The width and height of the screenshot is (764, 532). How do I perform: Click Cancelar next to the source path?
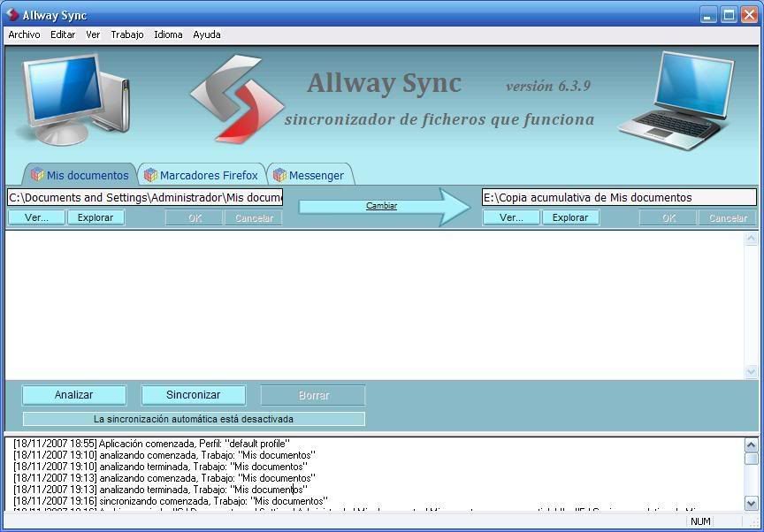click(x=254, y=218)
